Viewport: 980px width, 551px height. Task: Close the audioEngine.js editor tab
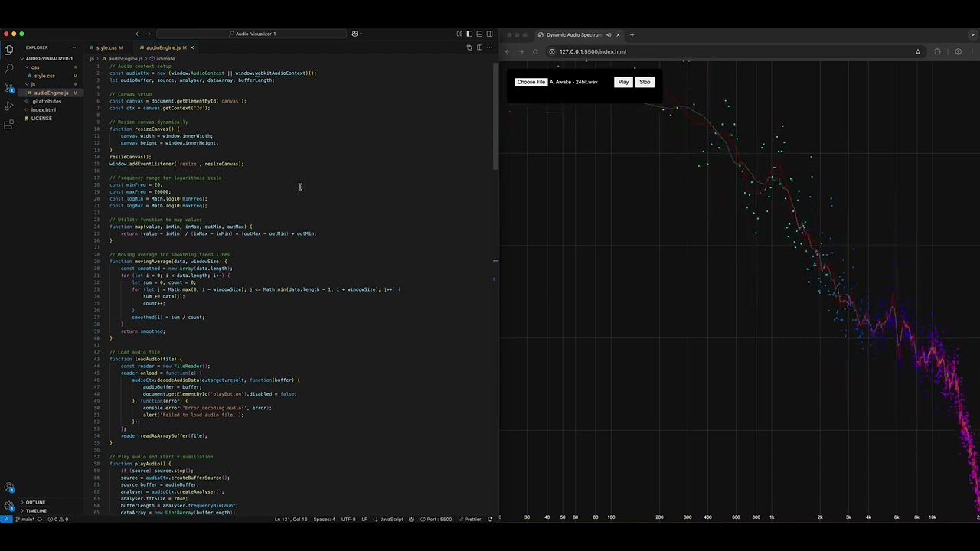coord(192,47)
